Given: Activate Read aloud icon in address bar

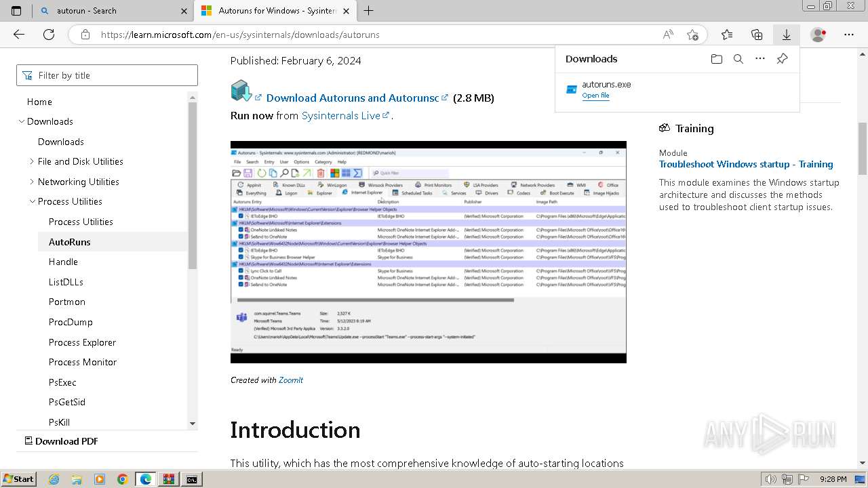Looking at the screenshot, I should pos(668,35).
